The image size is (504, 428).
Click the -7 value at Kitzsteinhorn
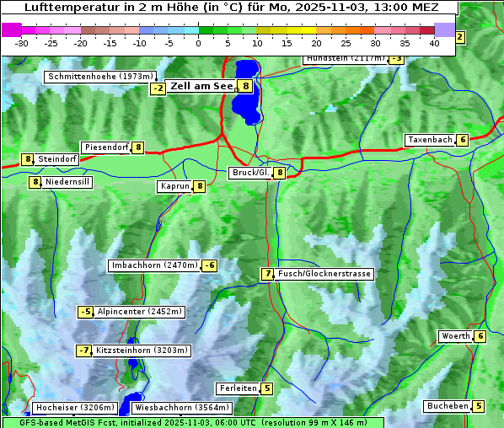pos(84,350)
